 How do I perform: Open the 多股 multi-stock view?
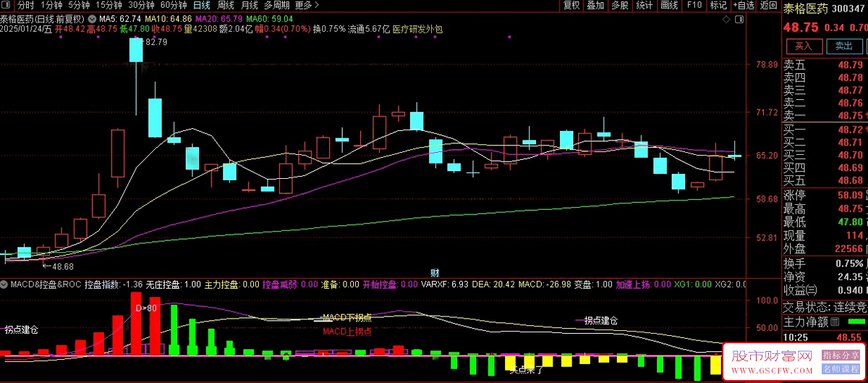point(620,5)
